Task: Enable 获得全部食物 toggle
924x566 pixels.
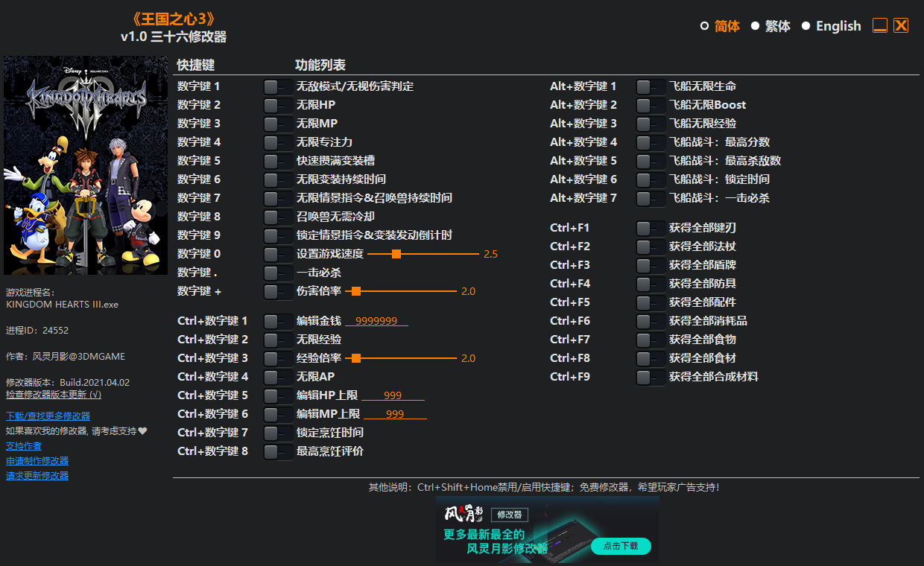Action: [651, 340]
